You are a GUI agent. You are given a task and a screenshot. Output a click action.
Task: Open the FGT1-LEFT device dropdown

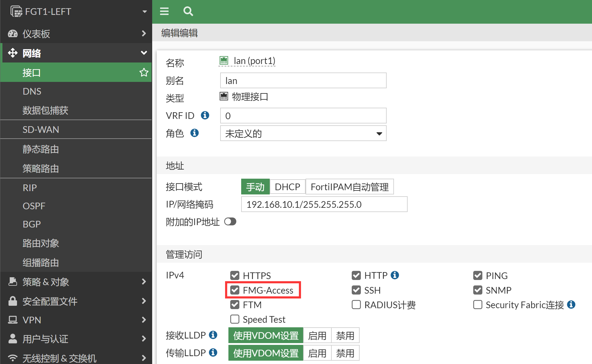pos(144,12)
